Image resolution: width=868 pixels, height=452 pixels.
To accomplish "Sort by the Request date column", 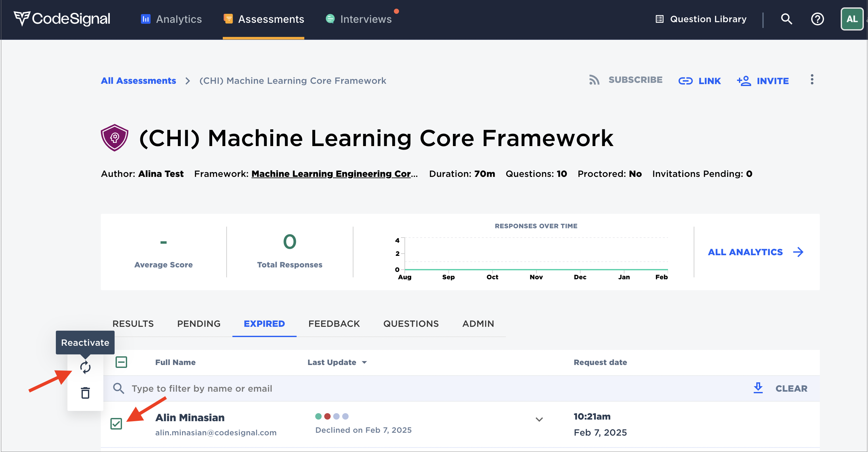I will (600, 362).
